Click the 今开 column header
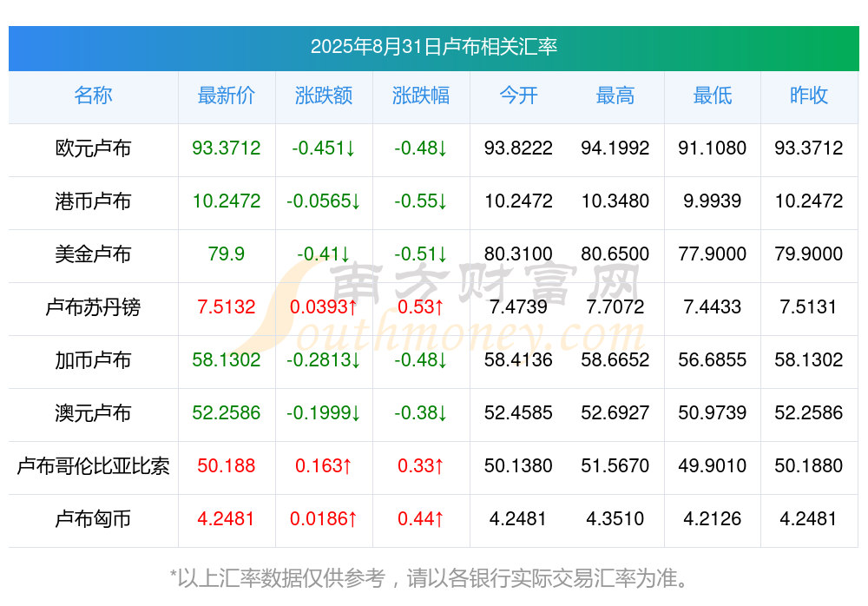Image resolution: width=868 pixels, height=606 pixels. (x=518, y=96)
